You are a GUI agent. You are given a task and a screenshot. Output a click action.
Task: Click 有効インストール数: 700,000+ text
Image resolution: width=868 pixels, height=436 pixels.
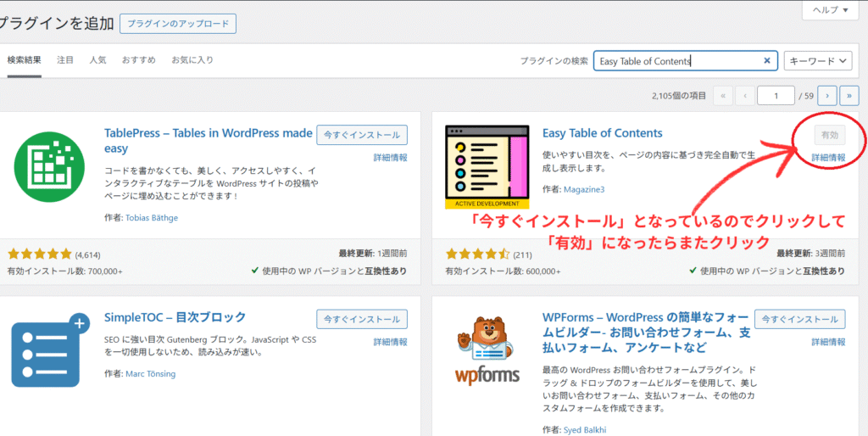pos(64,271)
